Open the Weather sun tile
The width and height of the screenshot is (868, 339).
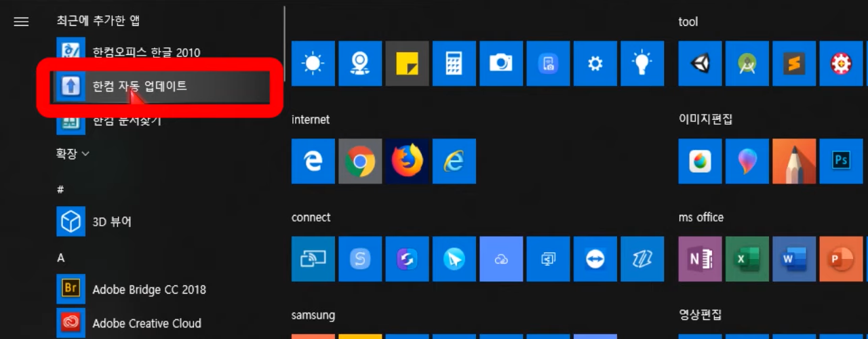point(313,64)
